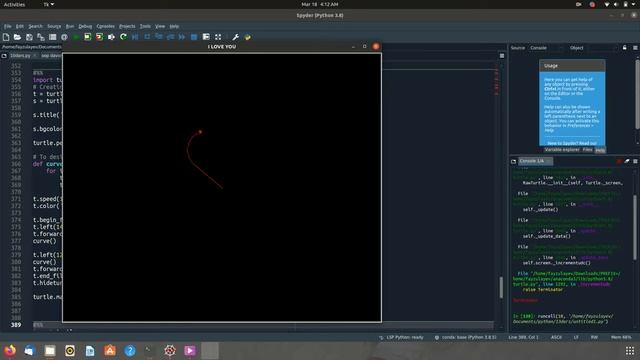The height and width of the screenshot is (360, 640).
Task: Open the Run menu
Action: (x=70, y=26)
